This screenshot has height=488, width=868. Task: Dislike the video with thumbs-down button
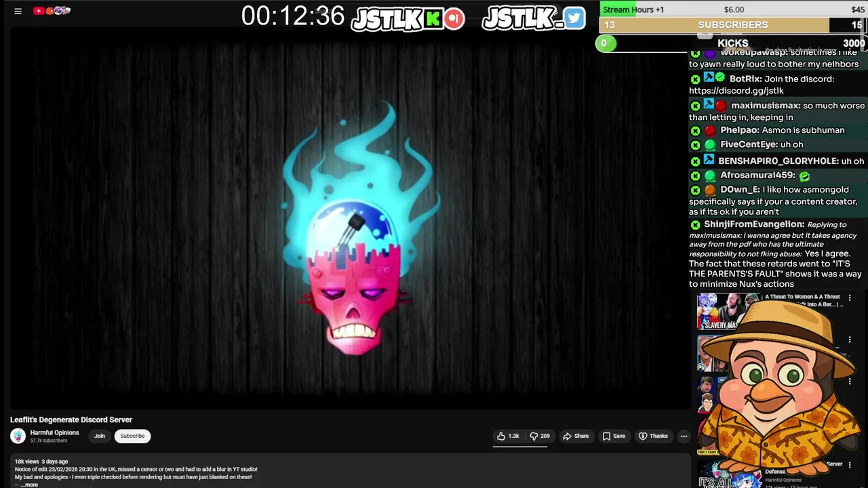(540, 436)
